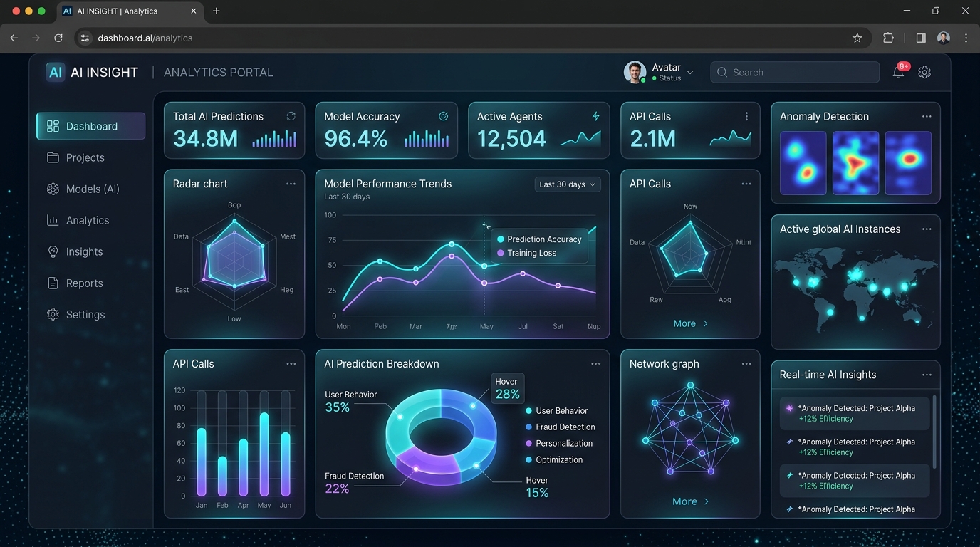Open API Calls radar panel options menu
This screenshot has height=547, width=980.
tap(746, 184)
